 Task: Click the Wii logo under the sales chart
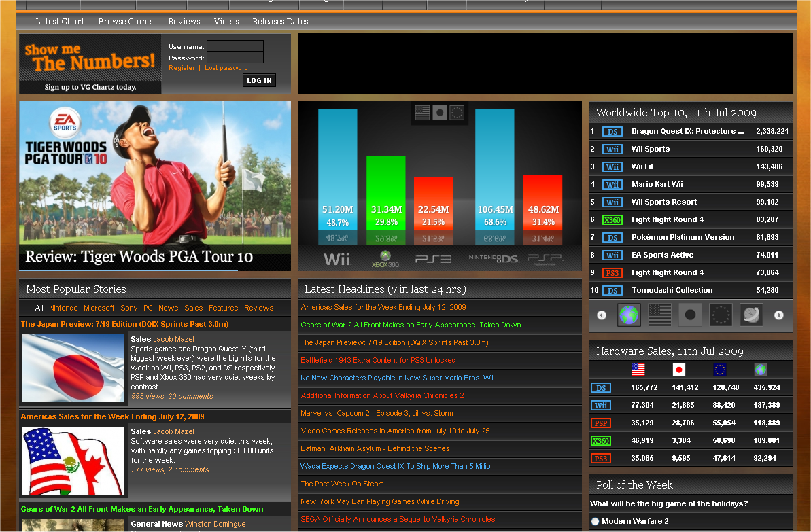click(337, 258)
